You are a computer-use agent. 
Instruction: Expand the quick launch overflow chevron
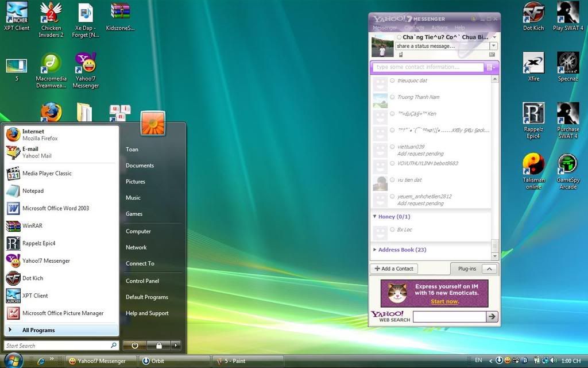52,359
